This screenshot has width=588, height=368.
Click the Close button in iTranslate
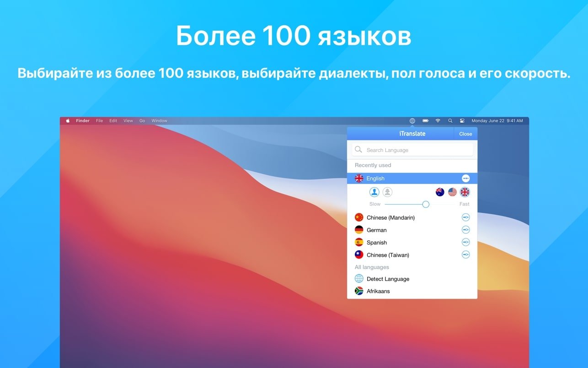click(465, 134)
